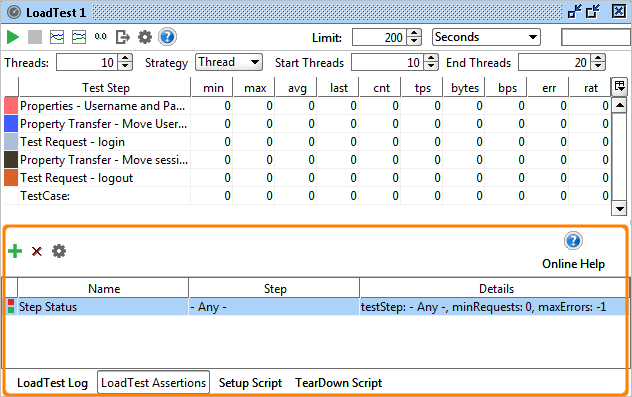Increase End Threads value

point(599,58)
